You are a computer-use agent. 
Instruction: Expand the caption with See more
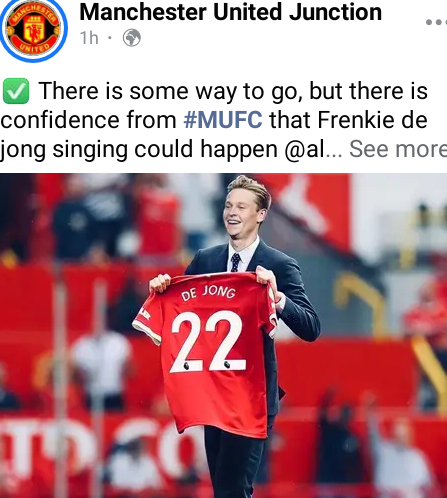pyautogui.click(x=398, y=149)
